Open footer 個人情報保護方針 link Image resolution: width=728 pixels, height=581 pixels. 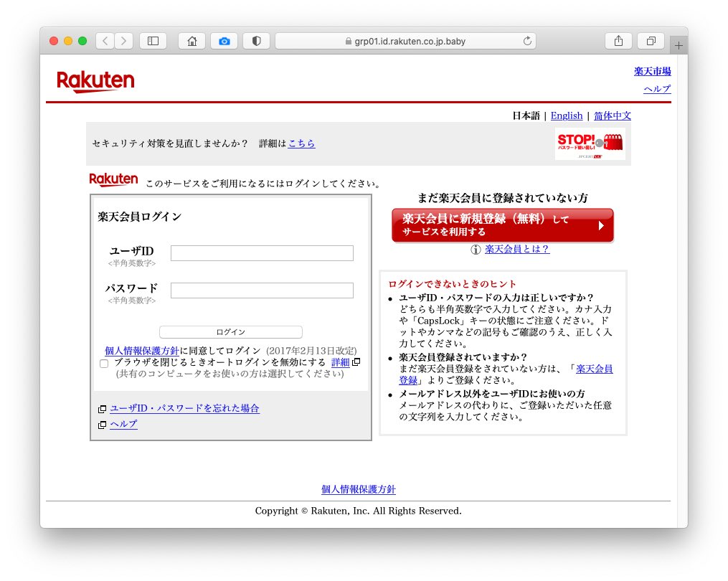(359, 489)
